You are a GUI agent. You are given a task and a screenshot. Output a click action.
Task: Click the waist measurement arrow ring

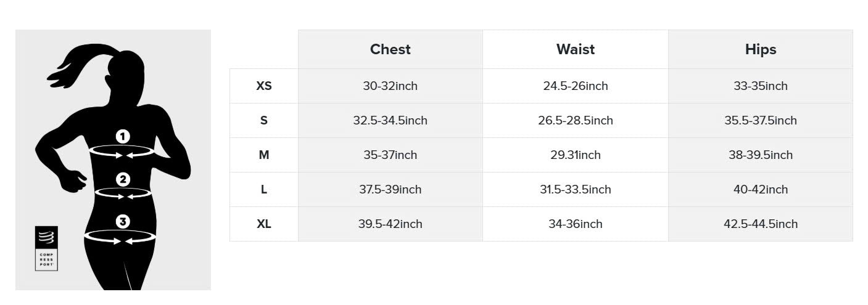123,193
